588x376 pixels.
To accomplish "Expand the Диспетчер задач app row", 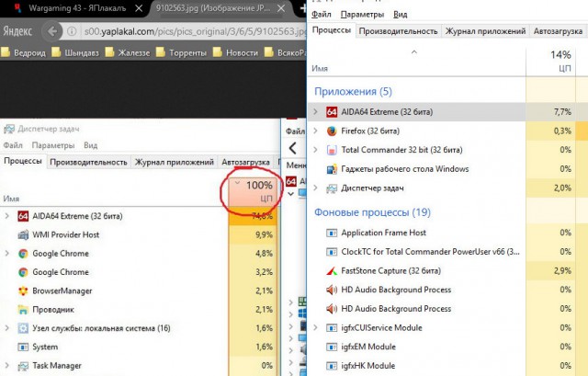I will coord(315,188).
